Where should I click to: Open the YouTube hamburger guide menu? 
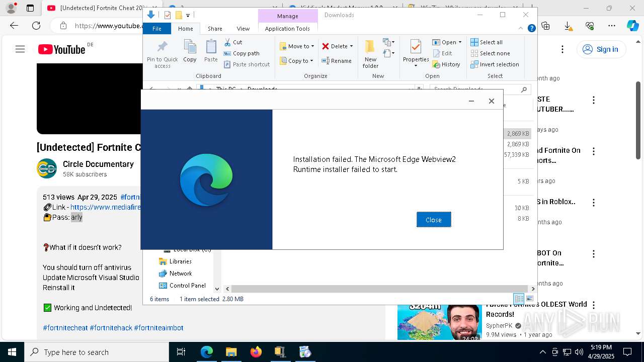[x=20, y=49]
